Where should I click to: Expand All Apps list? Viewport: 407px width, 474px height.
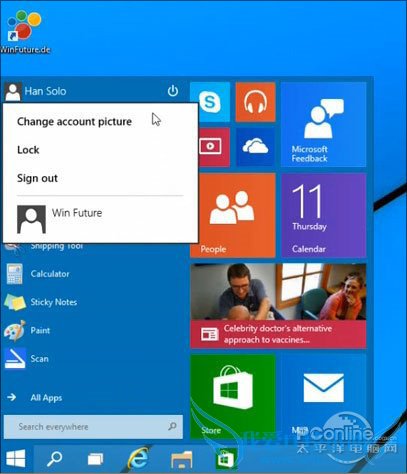point(35,397)
